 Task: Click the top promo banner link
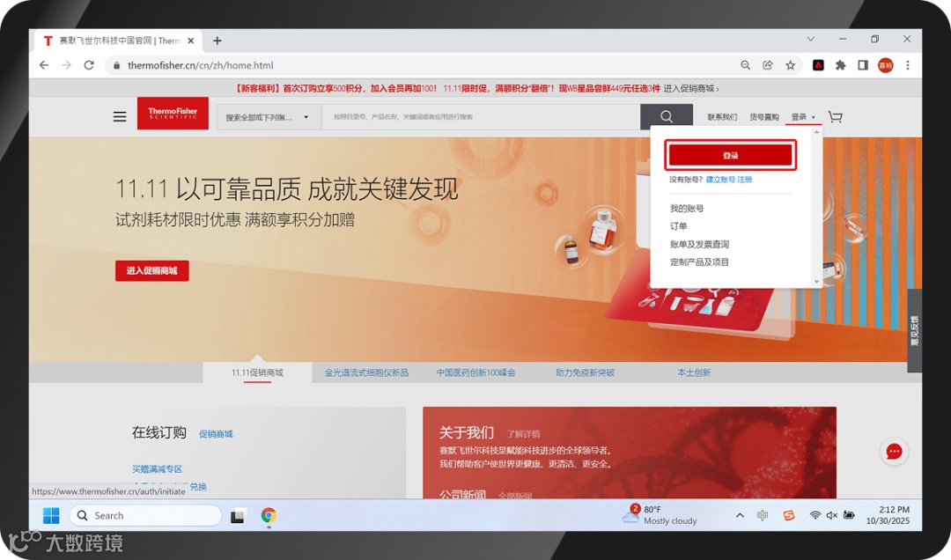click(x=477, y=89)
